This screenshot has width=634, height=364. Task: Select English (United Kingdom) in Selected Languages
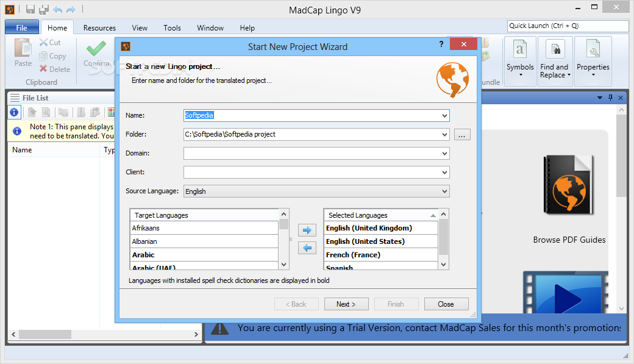pyautogui.click(x=381, y=228)
